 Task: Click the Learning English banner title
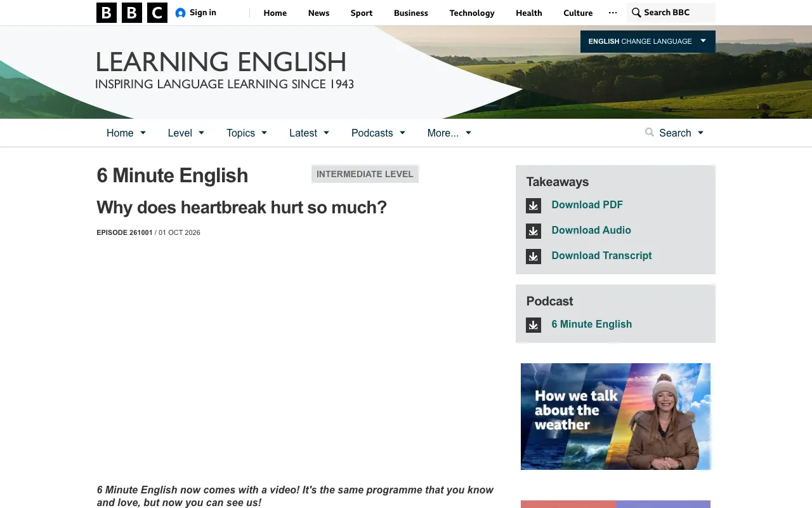(221, 62)
